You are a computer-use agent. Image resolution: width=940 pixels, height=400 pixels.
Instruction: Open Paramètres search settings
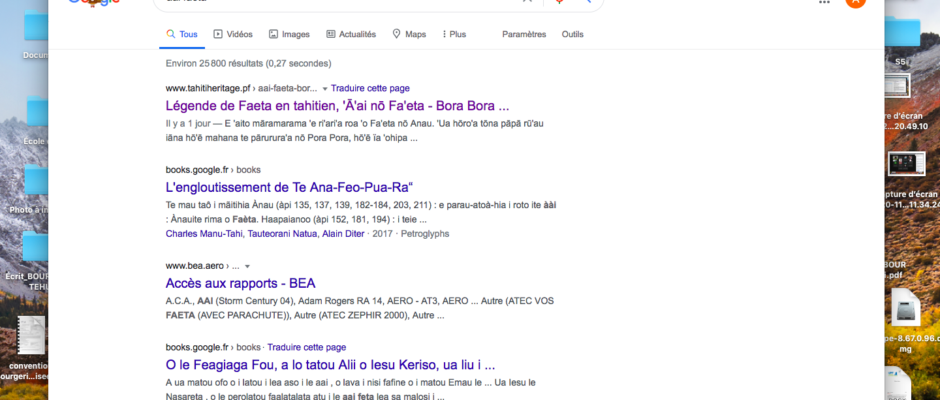pos(524,34)
